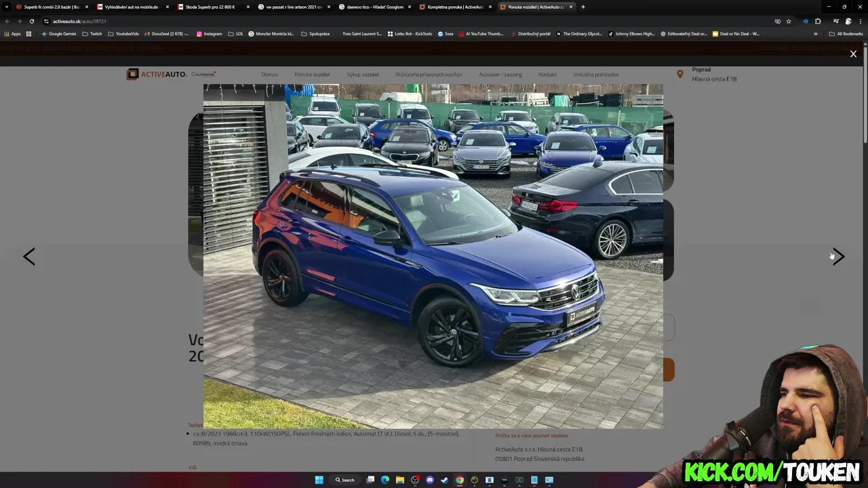
Task: Select Google Chrome taskbar icon
Action: coord(460,480)
